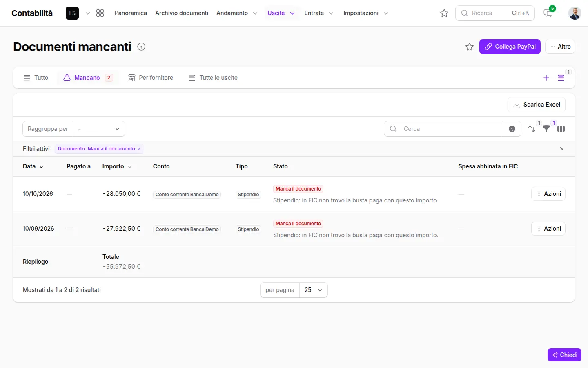This screenshot has height=368, width=588.
Task: Open Azioni for the 10/09/2026 row
Action: coord(548,229)
